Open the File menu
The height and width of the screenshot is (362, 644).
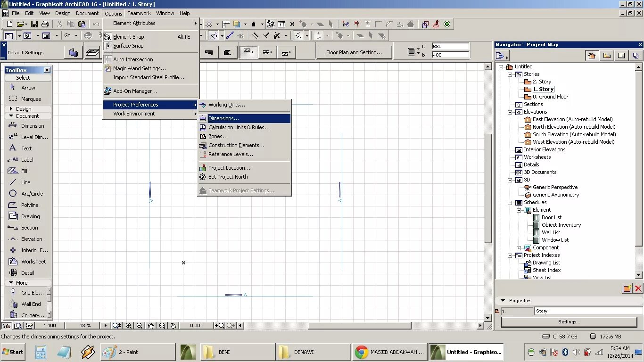coord(16,13)
